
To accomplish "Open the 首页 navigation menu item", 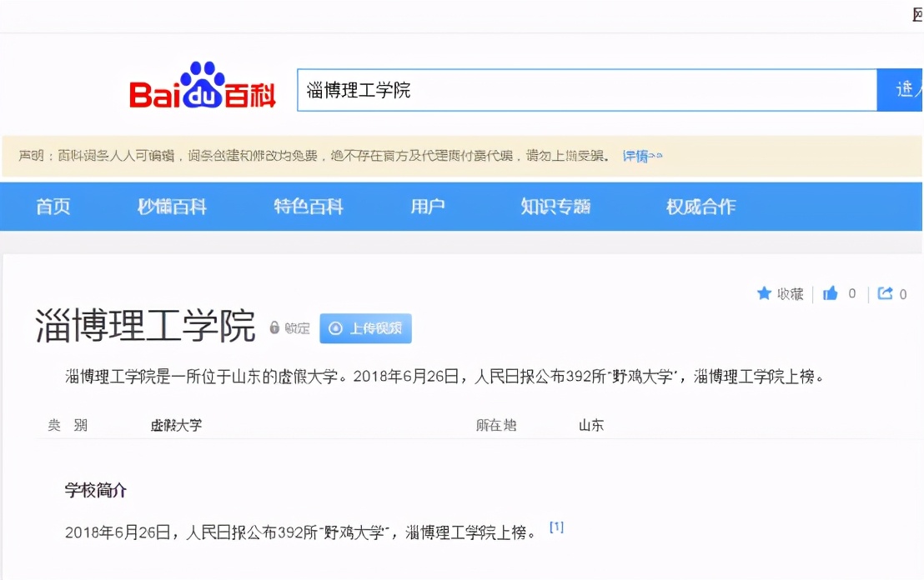I will pyautogui.click(x=53, y=207).
